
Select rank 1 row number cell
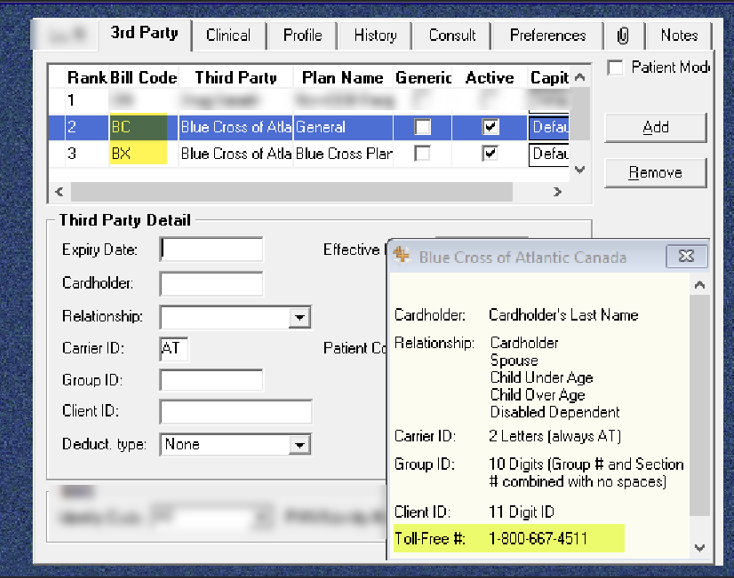coord(87,100)
